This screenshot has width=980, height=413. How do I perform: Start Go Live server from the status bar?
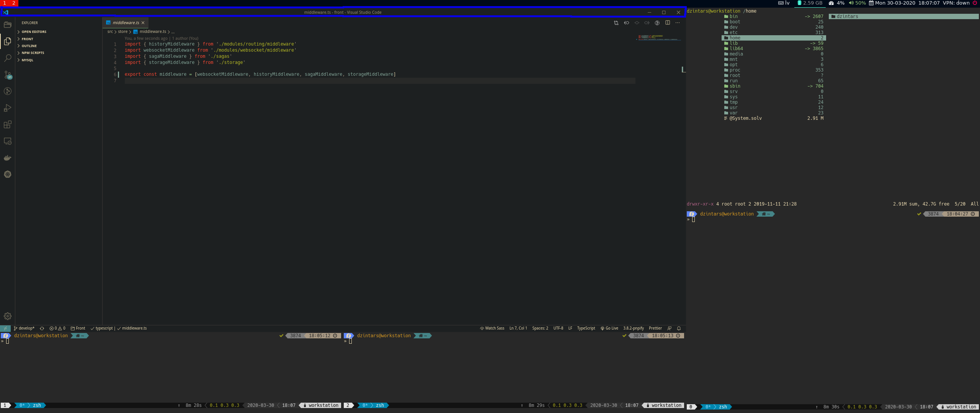[x=609, y=328]
